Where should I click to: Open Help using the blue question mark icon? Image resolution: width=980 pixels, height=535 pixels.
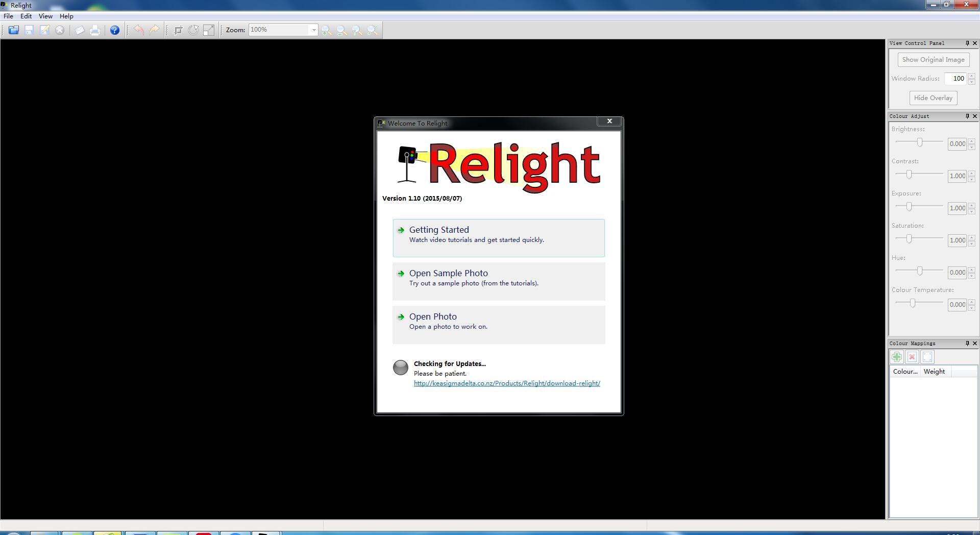point(114,30)
